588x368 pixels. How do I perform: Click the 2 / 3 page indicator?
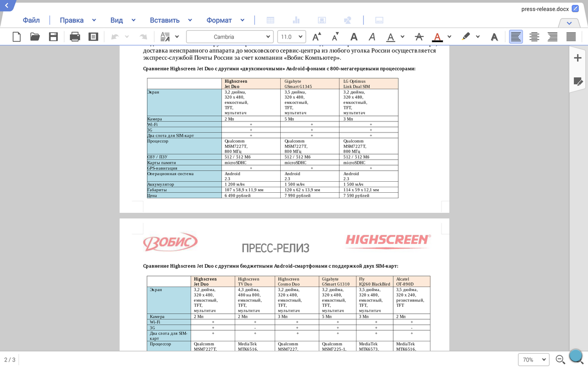click(x=10, y=360)
